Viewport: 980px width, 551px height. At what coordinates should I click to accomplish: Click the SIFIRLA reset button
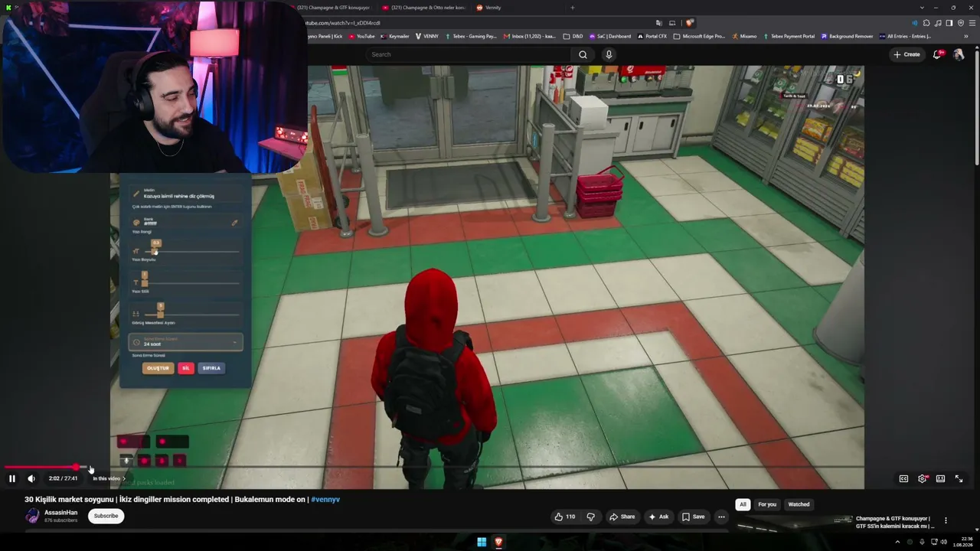211,368
